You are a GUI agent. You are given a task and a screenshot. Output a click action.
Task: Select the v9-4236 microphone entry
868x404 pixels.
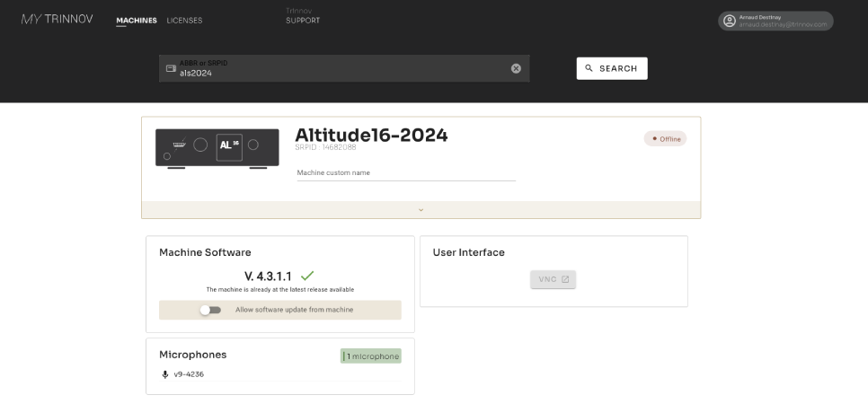click(189, 374)
